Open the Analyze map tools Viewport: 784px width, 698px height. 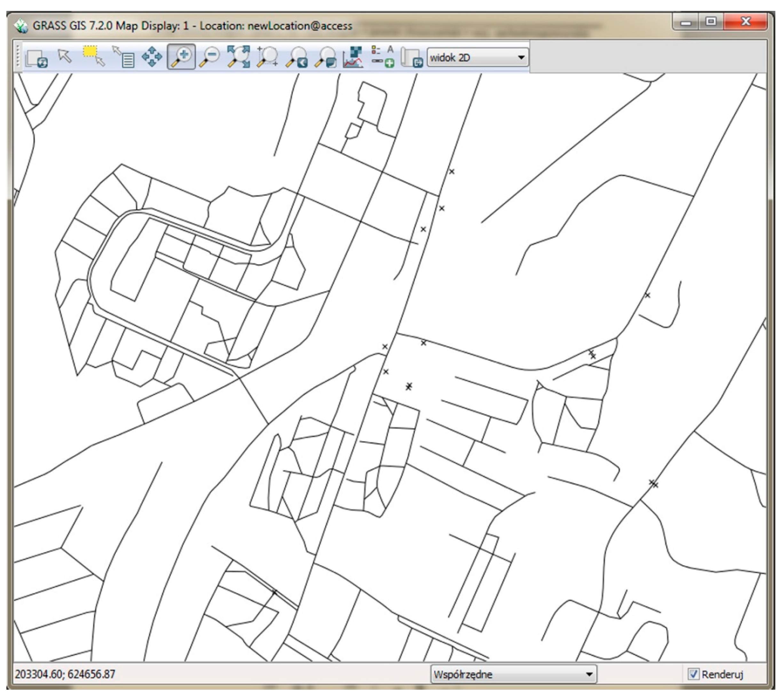point(353,57)
